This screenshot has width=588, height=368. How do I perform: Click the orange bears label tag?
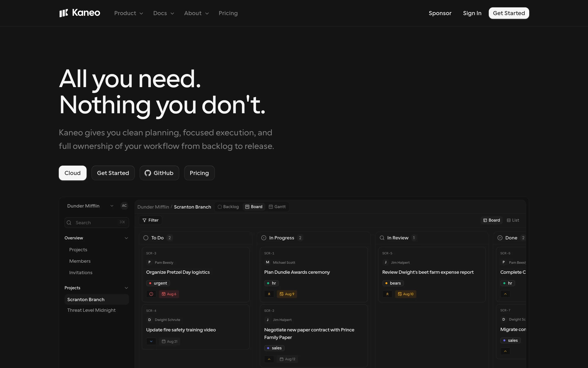pos(393,283)
